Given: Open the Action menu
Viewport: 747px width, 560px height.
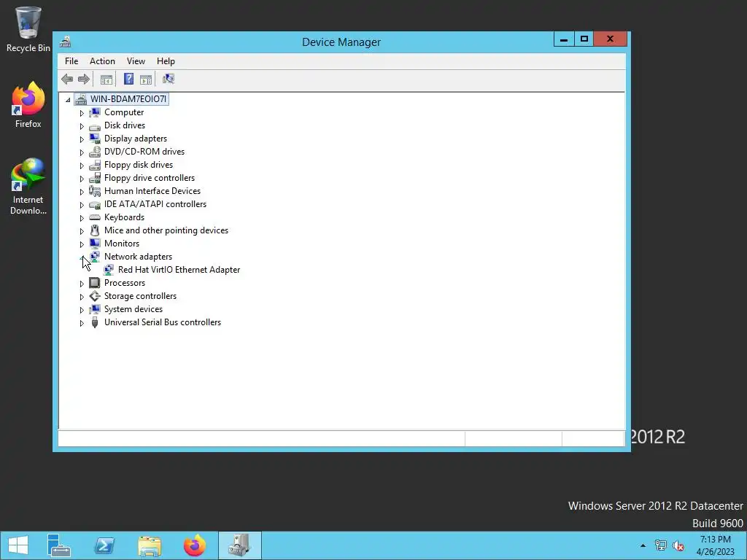Looking at the screenshot, I should pos(102,61).
